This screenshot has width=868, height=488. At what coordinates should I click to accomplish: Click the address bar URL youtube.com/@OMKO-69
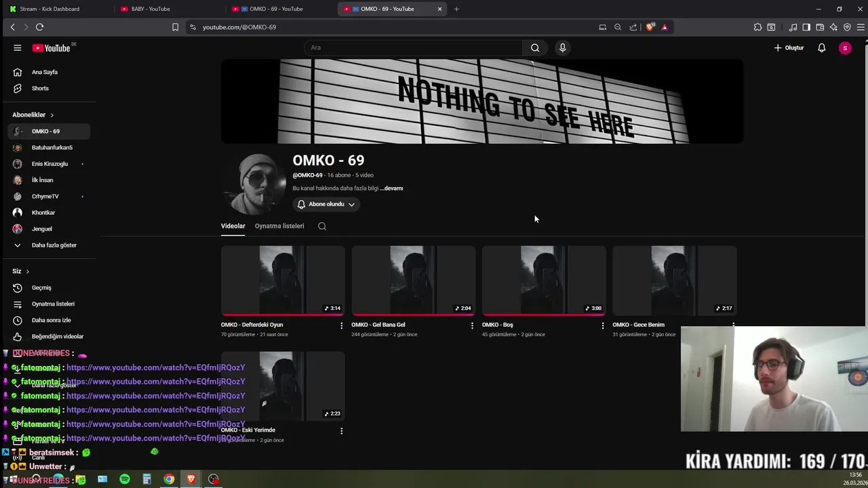pos(239,27)
